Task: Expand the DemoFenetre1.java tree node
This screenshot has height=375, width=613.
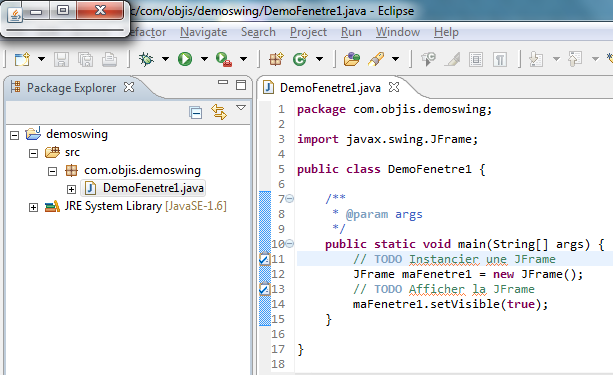Action: point(71,189)
